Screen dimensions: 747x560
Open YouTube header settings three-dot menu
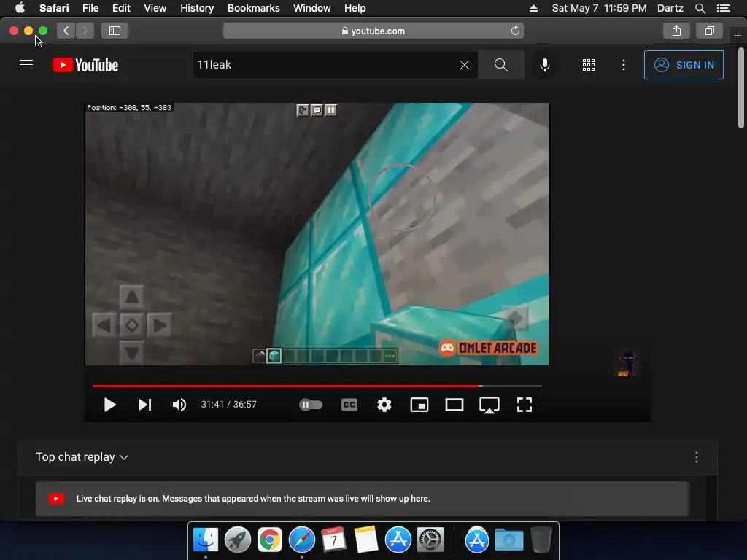tap(623, 65)
